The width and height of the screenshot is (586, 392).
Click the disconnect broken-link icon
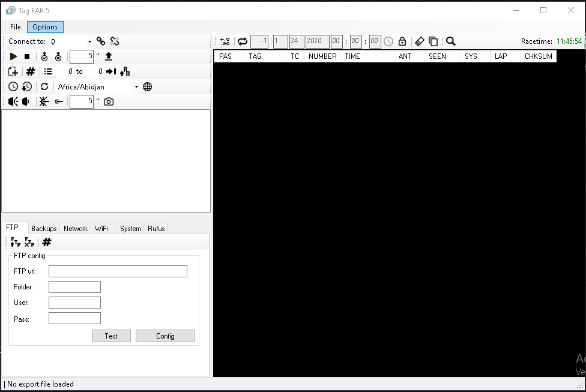point(115,41)
